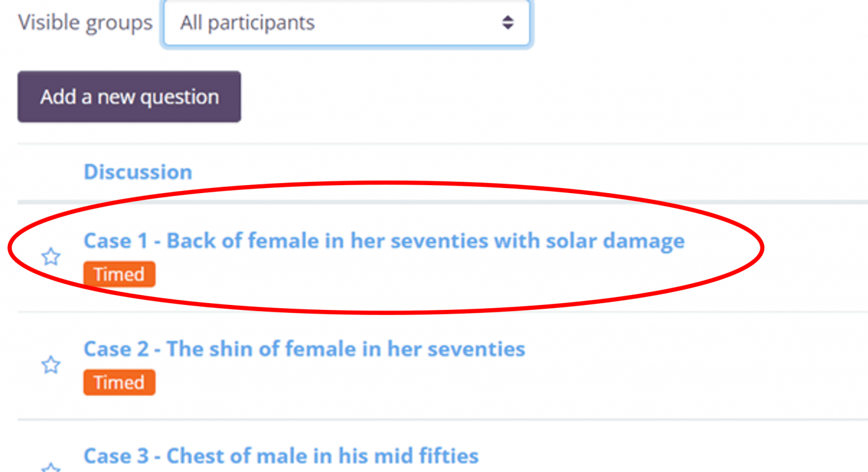Viewport: 868px width, 472px height.
Task: Toggle favourite star beside female shin case
Action: click(x=51, y=365)
